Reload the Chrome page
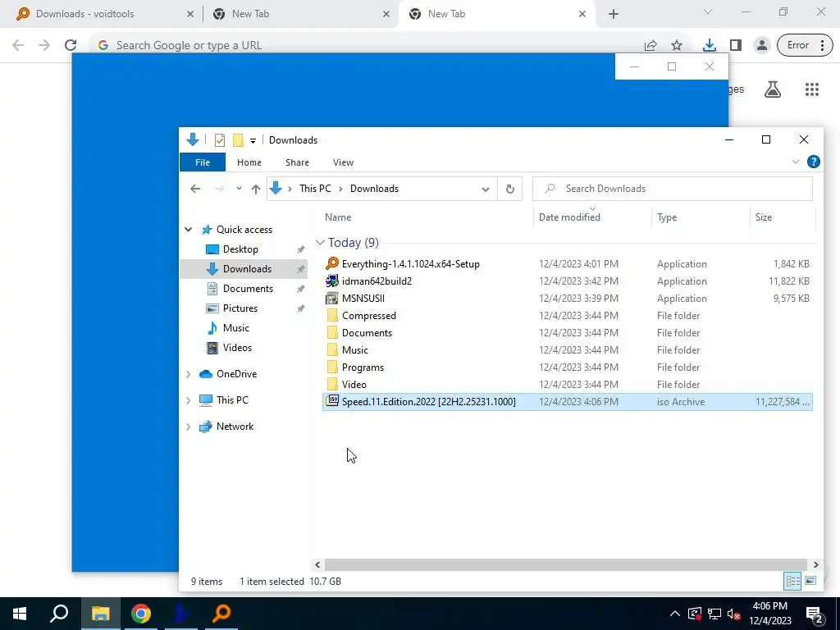Image resolution: width=840 pixels, height=630 pixels. coord(71,45)
